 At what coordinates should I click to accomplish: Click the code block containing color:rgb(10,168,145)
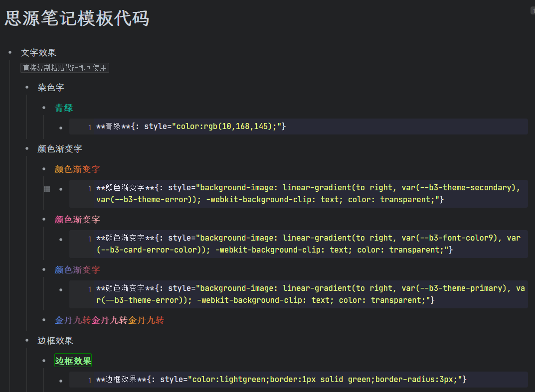tap(298, 127)
